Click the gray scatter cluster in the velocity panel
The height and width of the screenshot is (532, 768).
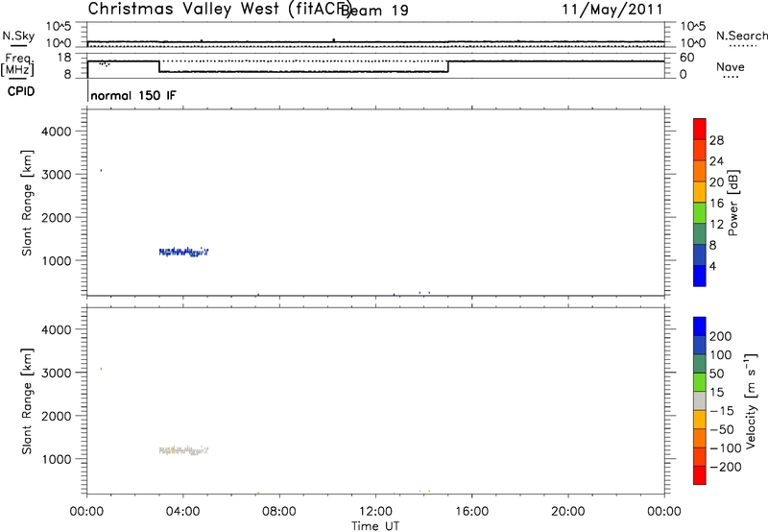pos(183,450)
